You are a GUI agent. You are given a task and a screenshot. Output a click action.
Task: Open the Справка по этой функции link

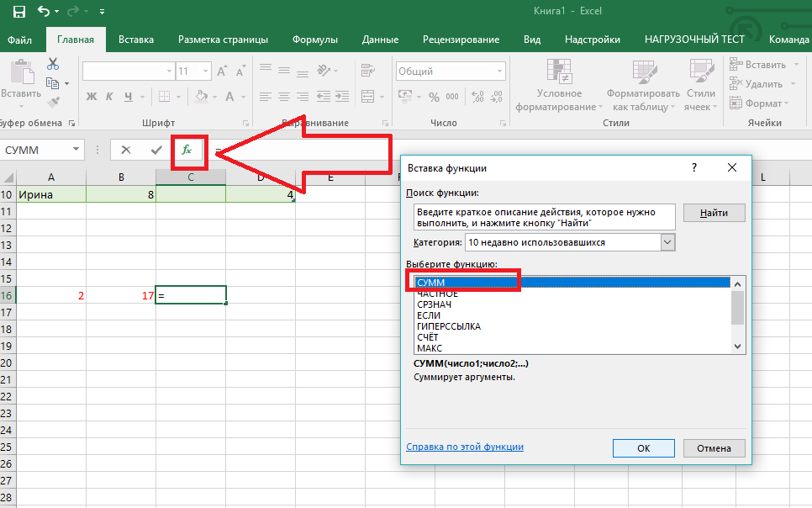(465, 447)
